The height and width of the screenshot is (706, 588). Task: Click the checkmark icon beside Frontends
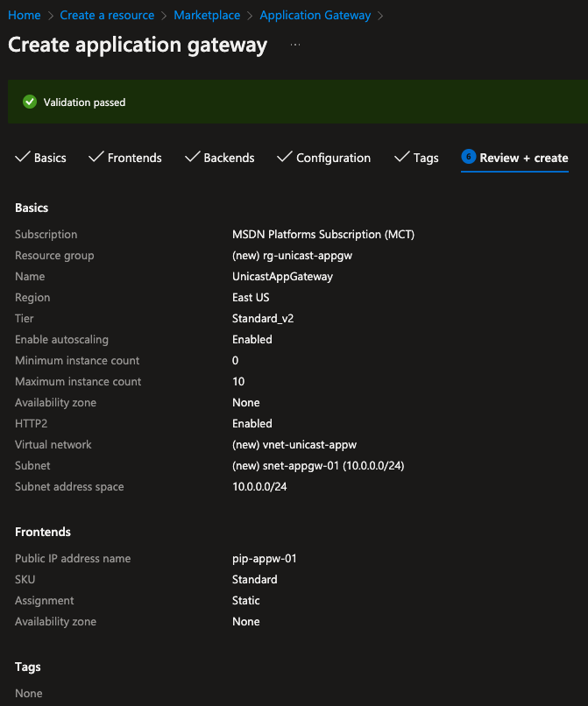tap(96, 158)
